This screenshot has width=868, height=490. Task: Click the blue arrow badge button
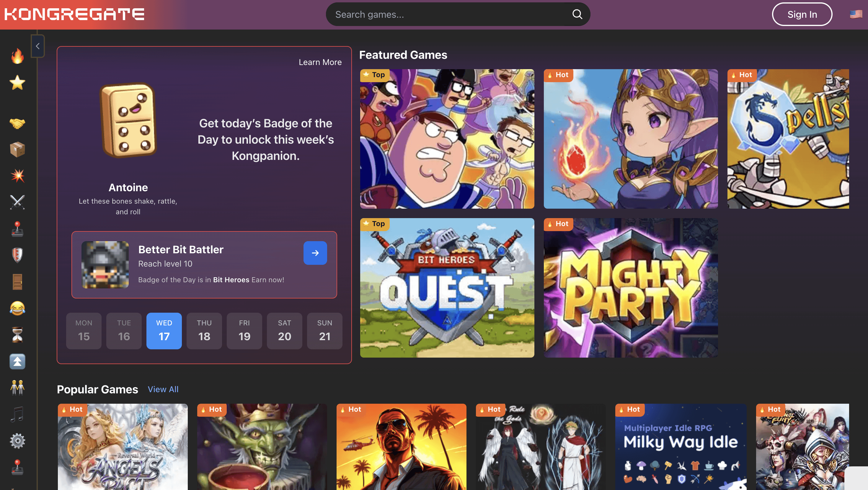coord(315,253)
